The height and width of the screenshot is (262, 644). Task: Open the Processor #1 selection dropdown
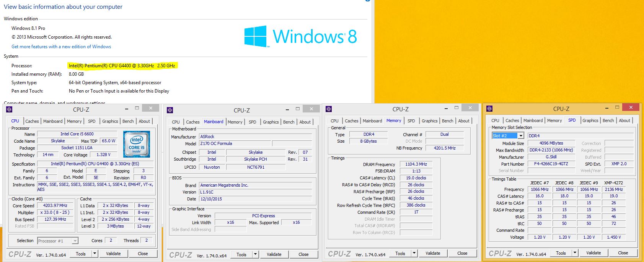tap(75, 241)
